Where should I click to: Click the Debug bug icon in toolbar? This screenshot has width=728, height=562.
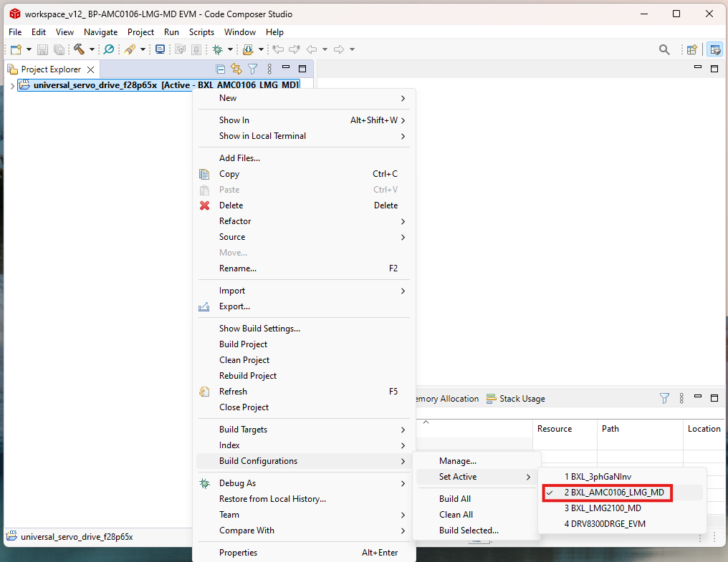[x=217, y=49]
